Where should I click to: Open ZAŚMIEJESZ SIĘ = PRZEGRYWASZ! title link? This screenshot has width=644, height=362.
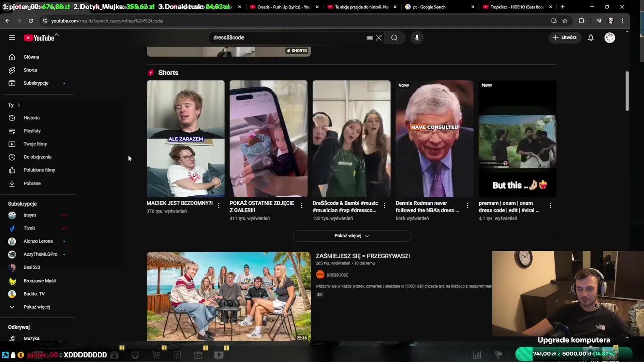363,256
